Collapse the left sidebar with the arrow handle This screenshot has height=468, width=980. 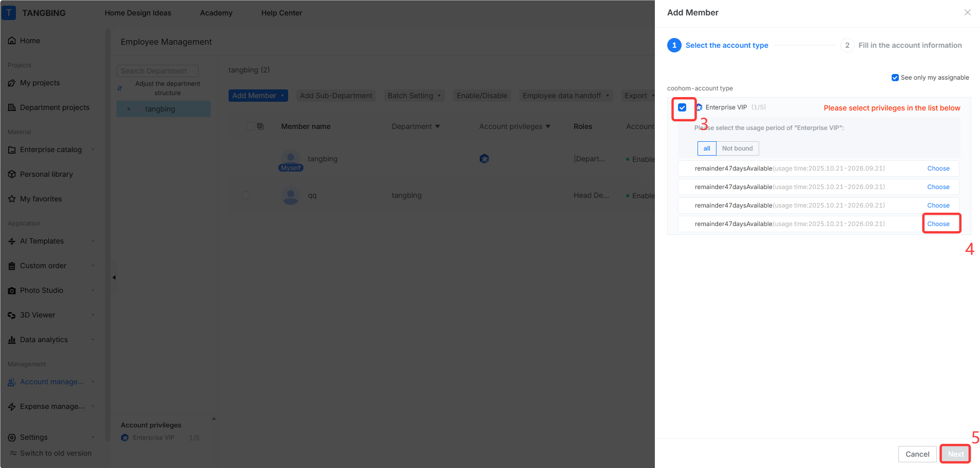[114, 277]
